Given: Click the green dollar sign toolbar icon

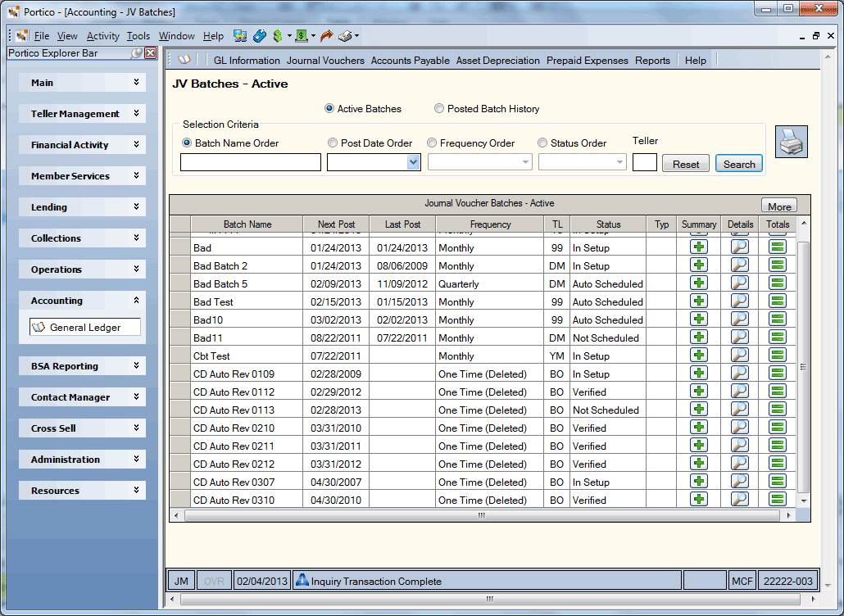Looking at the screenshot, I should click(x=278, y=36).
